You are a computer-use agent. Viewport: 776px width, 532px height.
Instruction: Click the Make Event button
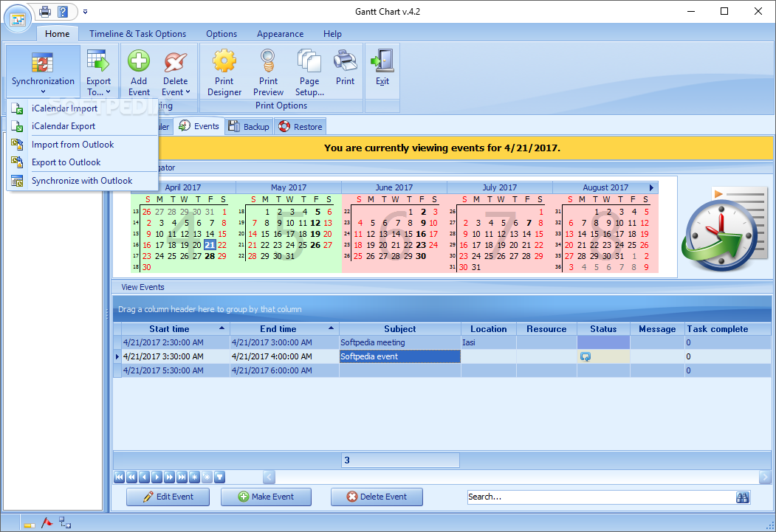point(267,497)
